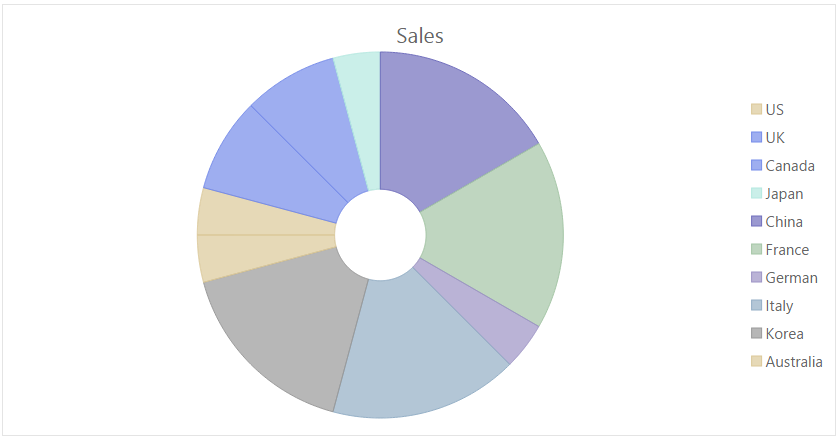Click the German legend color marker
The width and height of the screenshot is (838, 439).
coord(756,278)
